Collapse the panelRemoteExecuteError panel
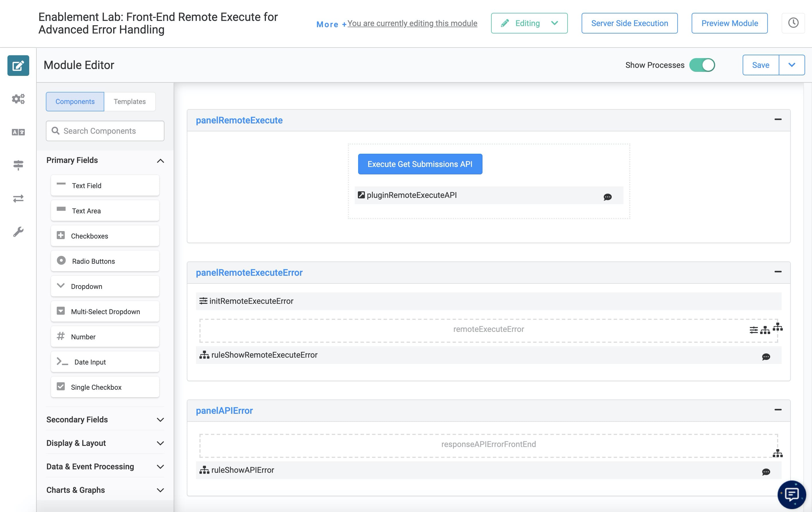Image resolution: width=812 pixels, height=512 pixels. click(778, 272)
